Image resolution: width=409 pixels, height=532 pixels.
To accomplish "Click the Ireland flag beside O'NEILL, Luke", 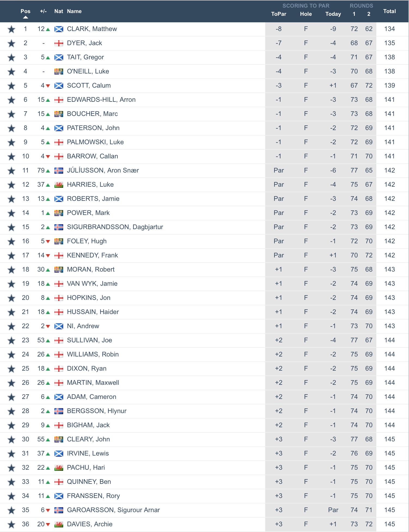I will (x=59, y=72).
